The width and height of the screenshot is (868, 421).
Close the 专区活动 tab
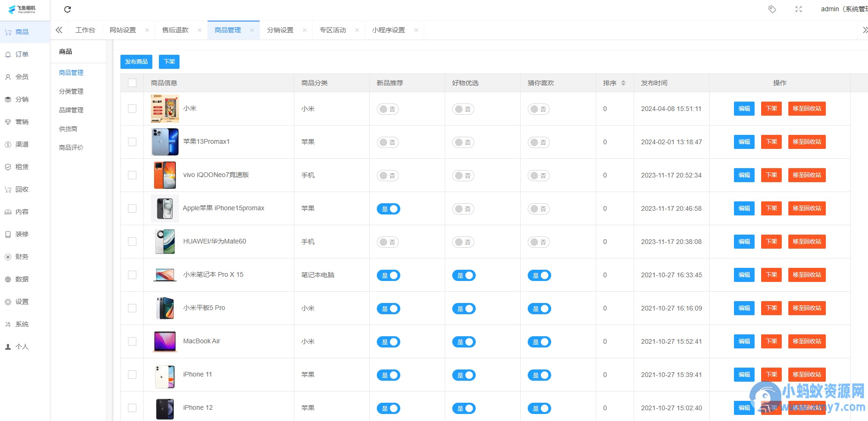(357, 30)
